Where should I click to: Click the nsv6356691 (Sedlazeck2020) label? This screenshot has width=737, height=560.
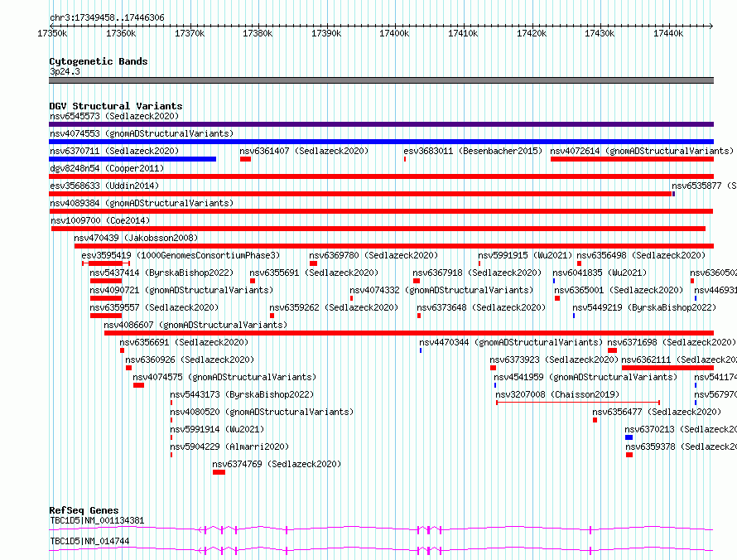pos(184,342)
